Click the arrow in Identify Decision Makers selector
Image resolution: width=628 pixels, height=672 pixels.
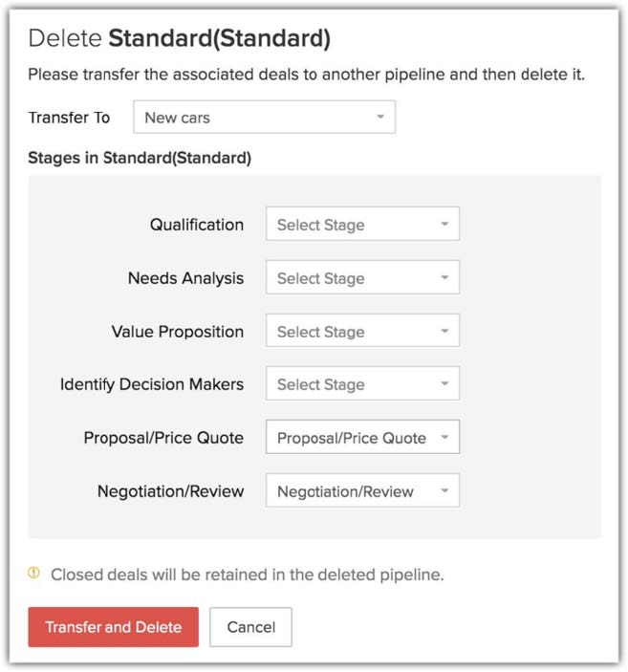444,385
